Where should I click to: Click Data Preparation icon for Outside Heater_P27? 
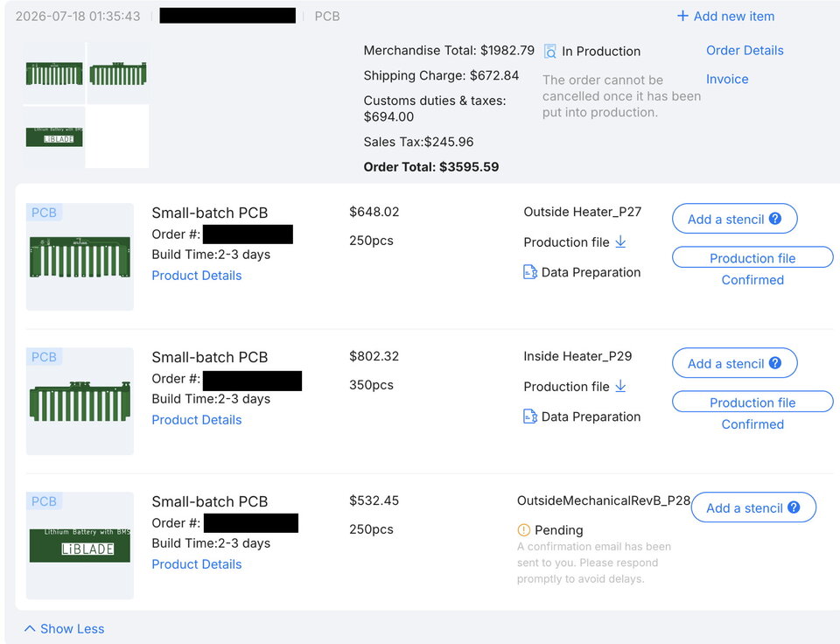click(530, 272)
